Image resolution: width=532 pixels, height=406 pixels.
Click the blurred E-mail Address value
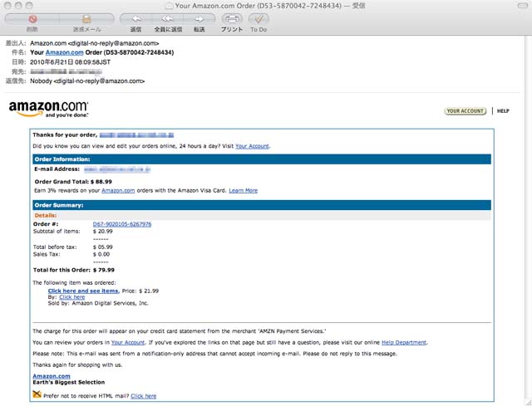click(x=117, y=169)
